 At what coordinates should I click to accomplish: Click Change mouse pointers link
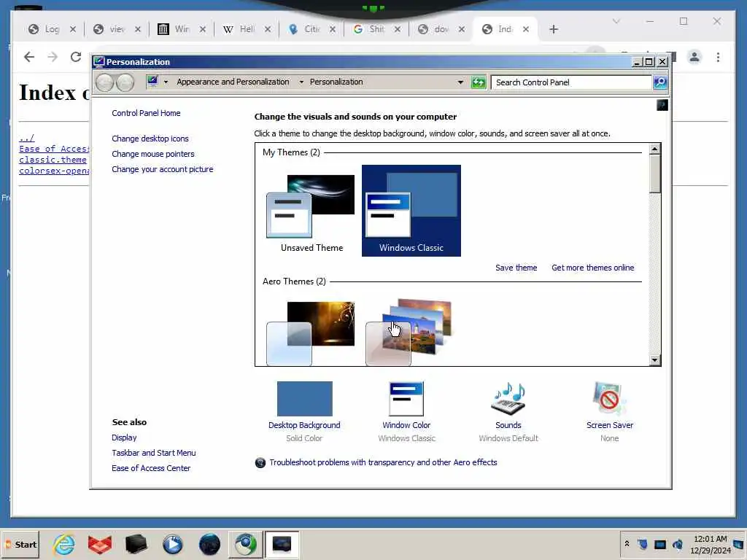pos(153,154)
